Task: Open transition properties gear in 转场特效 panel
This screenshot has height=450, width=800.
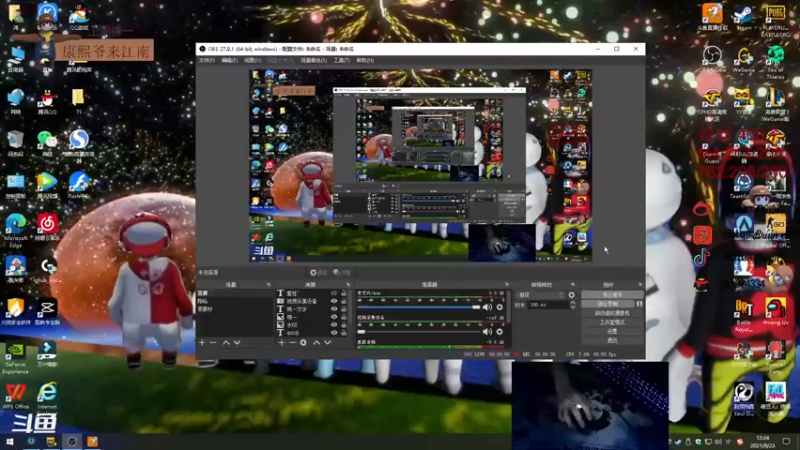Action: [571, 295]
